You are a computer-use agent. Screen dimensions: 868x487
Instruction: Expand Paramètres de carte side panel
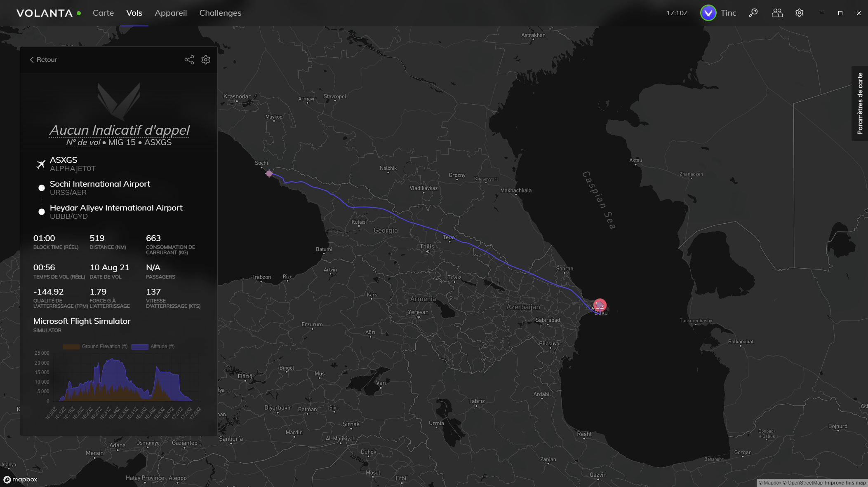click(860, 104)
